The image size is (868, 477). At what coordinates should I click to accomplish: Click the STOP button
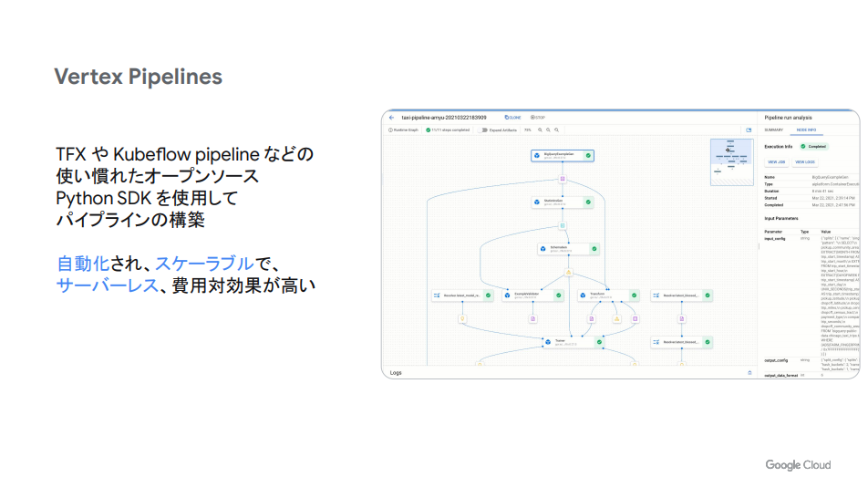pyautogui.click(x=538, y=118)
